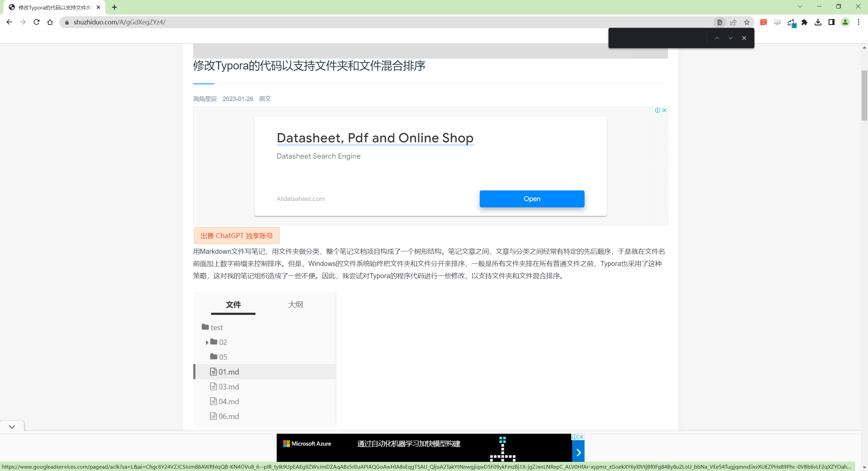Click the 出售 ChatGPT 独享账号 button

point(237,235)
